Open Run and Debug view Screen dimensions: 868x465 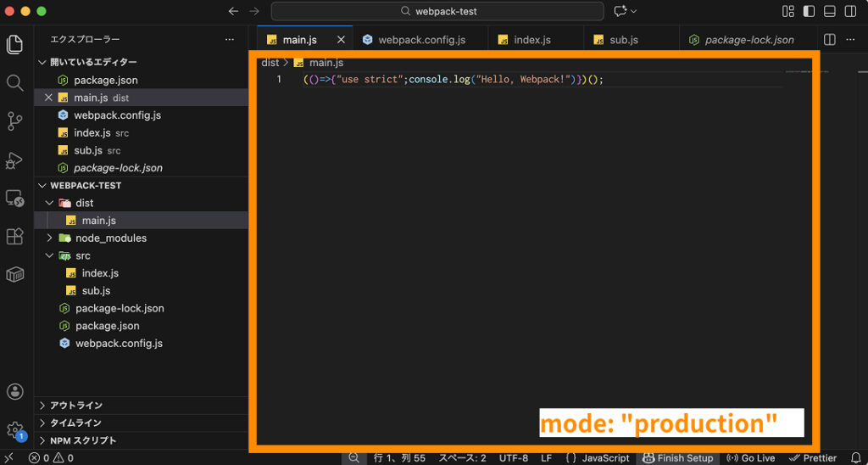click(x=14, y=160)
